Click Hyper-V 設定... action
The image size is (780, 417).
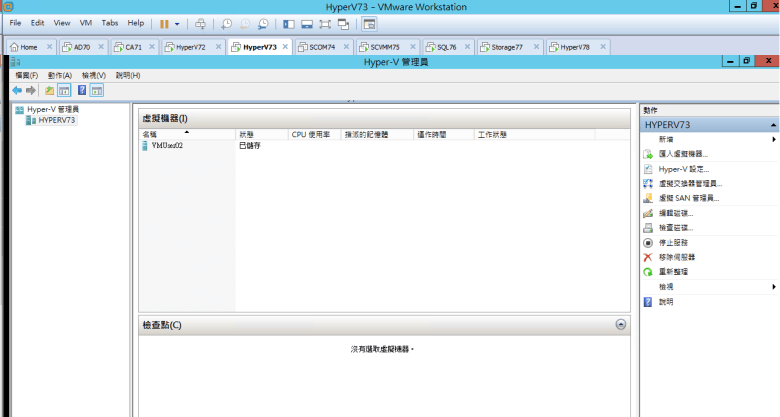point(684,169)
